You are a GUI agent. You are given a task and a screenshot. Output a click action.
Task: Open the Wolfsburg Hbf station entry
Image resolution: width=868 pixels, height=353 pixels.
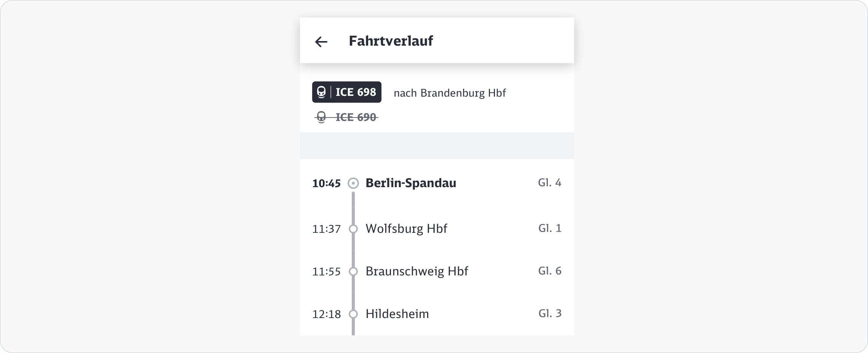click(406, 229)
